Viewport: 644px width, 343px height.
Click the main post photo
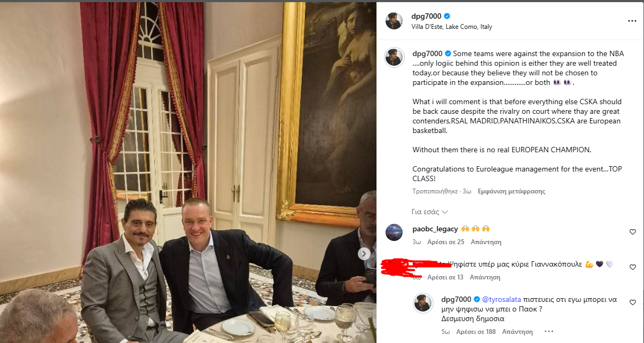[x=188, y=173]
